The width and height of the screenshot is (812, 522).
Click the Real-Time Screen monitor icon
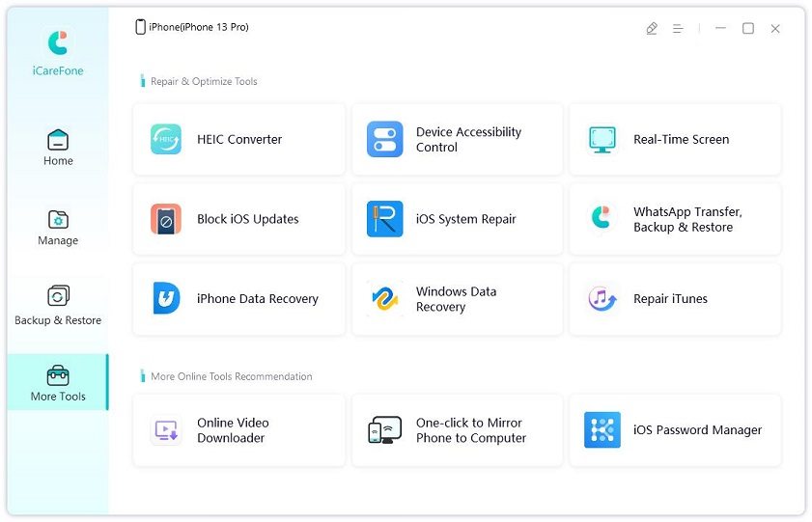[x=602, y=139]
